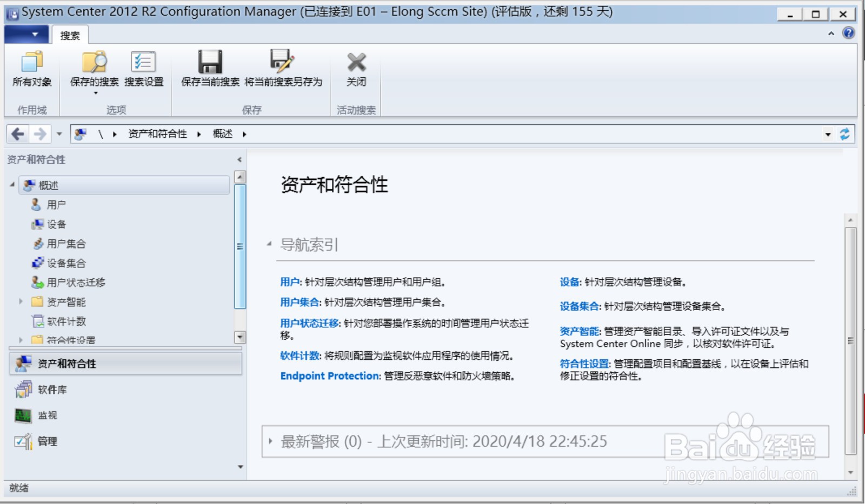Open the 保存的搜索 dropdown
Screen dimensions: 865x504
coord(96,93)
